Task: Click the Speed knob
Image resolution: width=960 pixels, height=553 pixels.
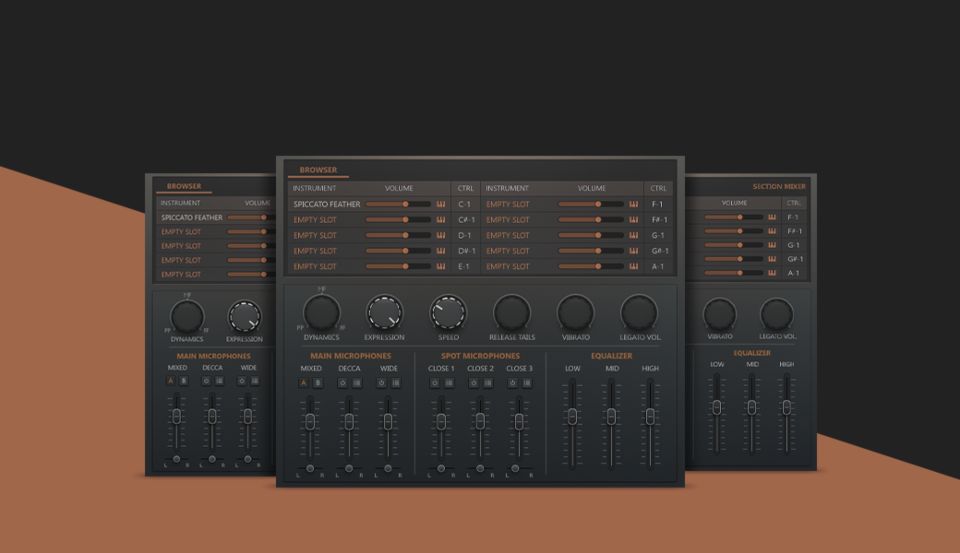Action: 448,313
